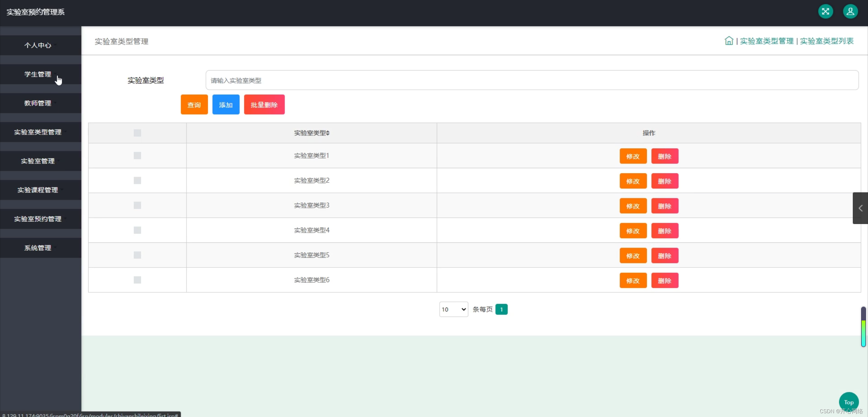Expand the 学生管理 sidebar menu
Screen dimensions: 868x417
(38, 74)
